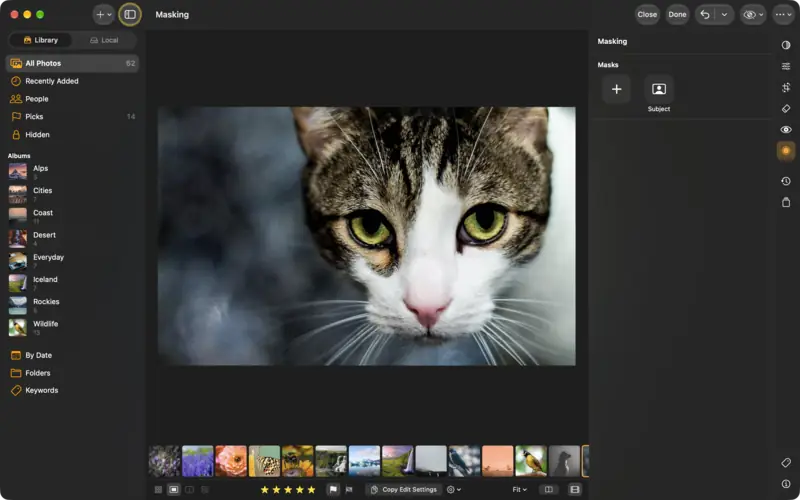Open the People section
Screen dimensions: 800x500
point(72,99)
